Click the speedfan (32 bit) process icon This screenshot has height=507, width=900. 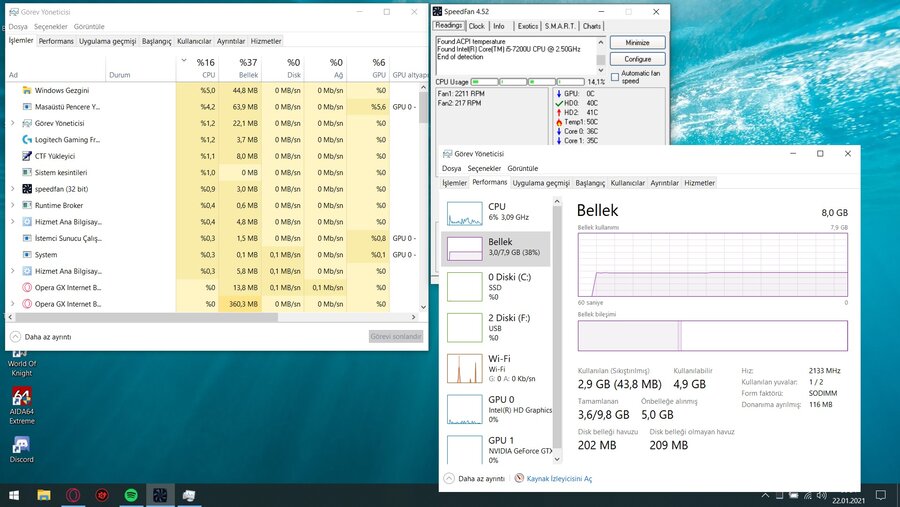coord(27,189)
